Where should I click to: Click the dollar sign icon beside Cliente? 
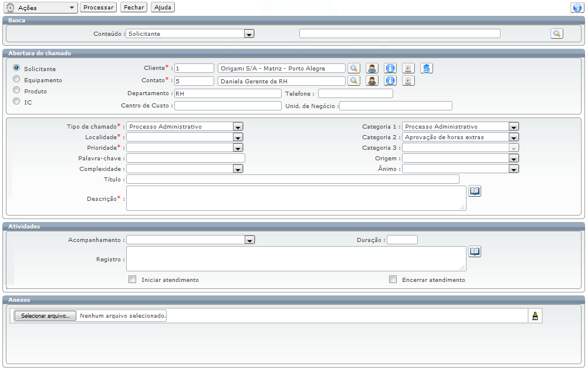(427, 68)
